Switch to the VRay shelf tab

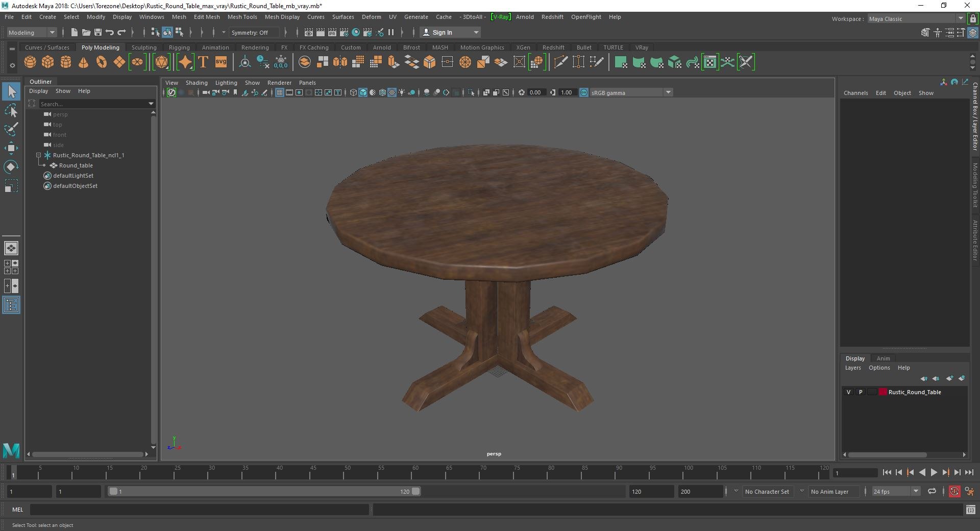click(x=642, y=47)
